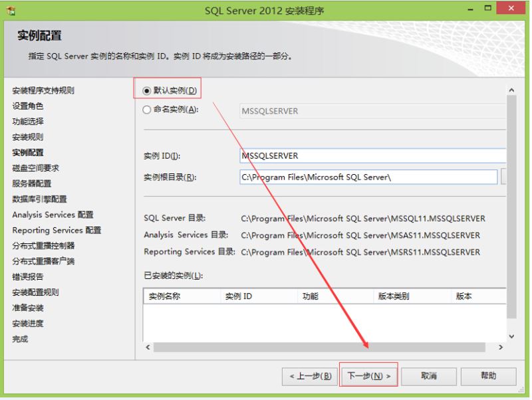Select 准备安装 step in sidebar
This screenshot has width=532, height=400.
28,308
